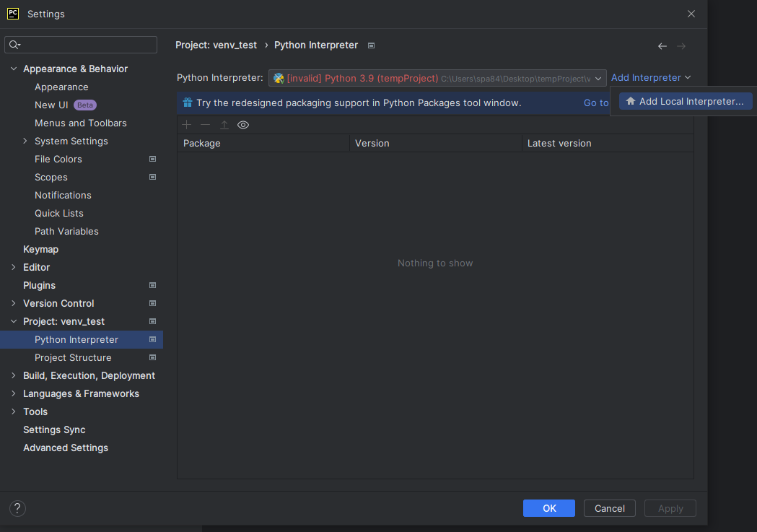The height and width of the screenshot is (532, 757).
Task: Open Quick Lists settings page
Action: pyautogui.click(x=59, y=213)
